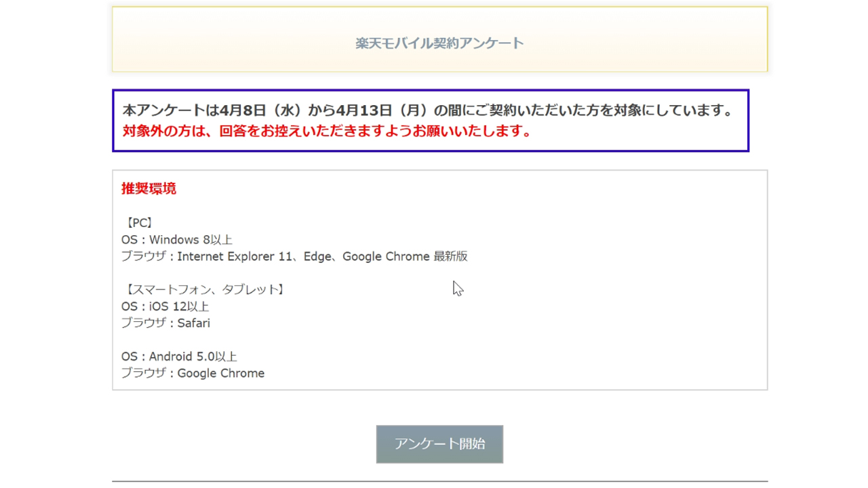Click the line listing Internet Explorer 11、Edge

click(x=294, y=256)
